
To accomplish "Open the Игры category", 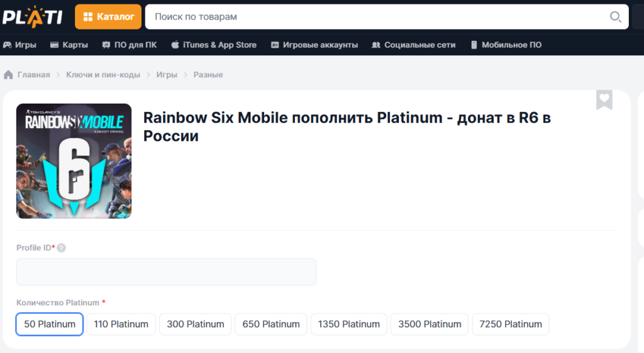I will 19,45.
